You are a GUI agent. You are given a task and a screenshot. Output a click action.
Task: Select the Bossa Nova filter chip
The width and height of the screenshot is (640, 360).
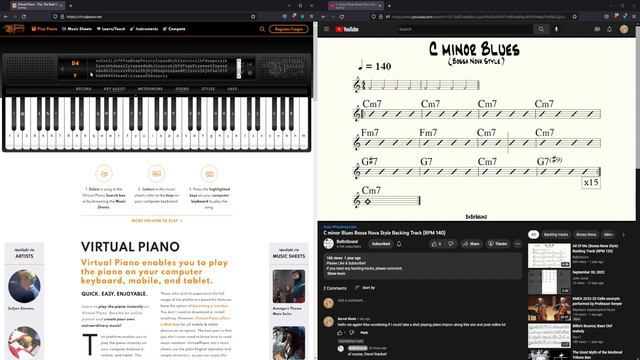[x=586, y=234]
